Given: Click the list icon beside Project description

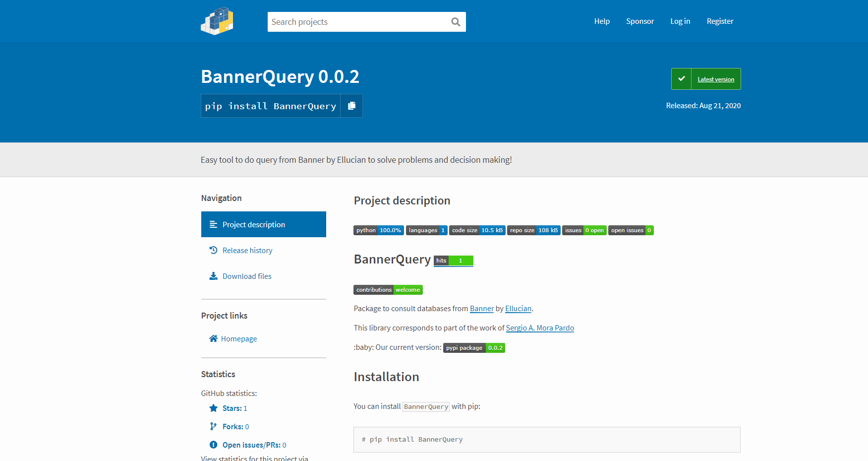Looking at the screenshot, I should [x=213, y=224].
